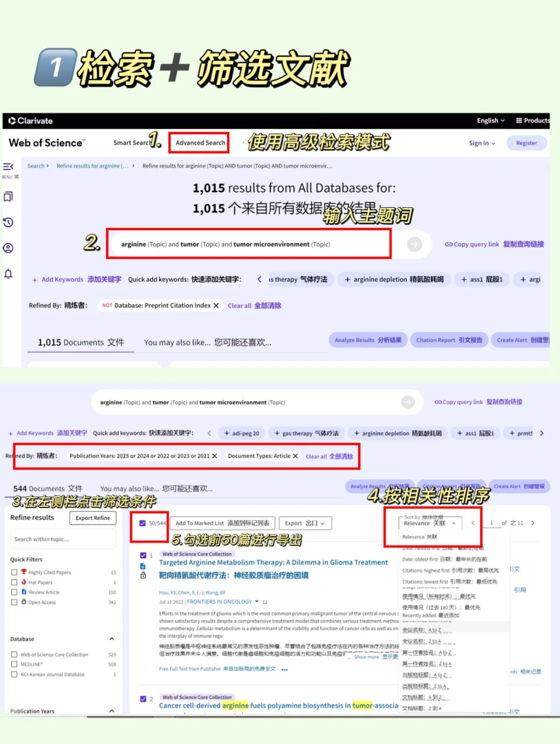Click the Copy query link icon in lower panel

coord(438,402)
